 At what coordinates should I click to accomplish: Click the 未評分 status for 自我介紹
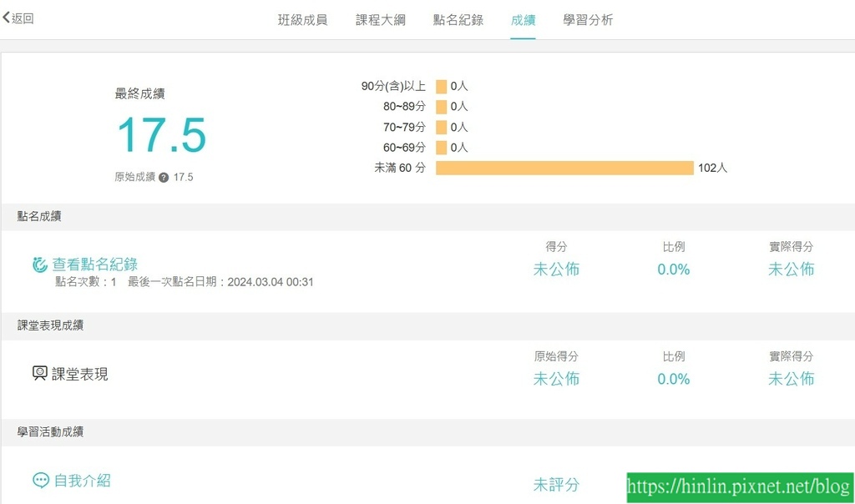point(556,484)
